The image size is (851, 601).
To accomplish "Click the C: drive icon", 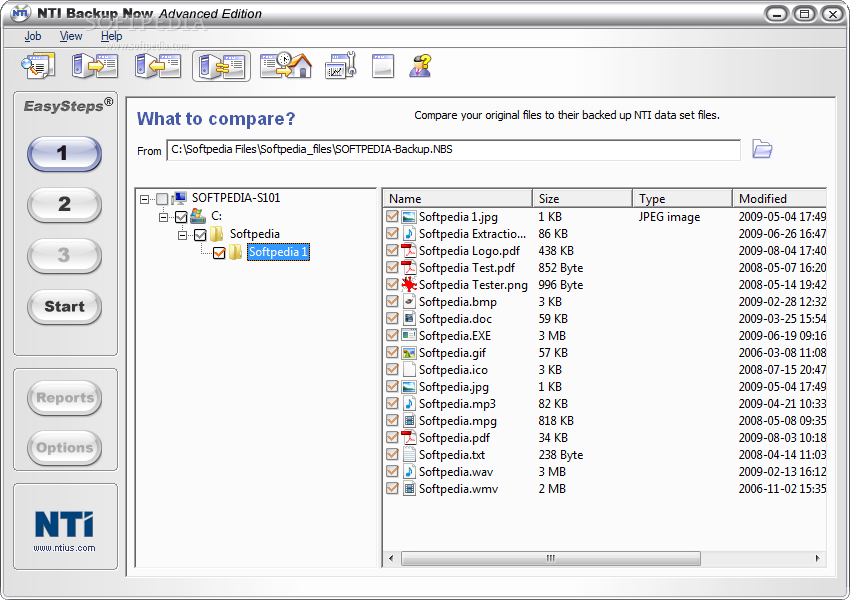I will pyautogui.click(x=198, y=216).
